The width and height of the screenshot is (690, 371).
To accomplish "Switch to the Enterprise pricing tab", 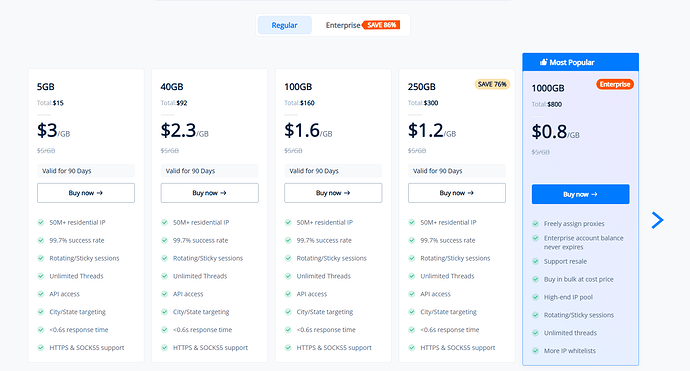I will tap(343, 25).
